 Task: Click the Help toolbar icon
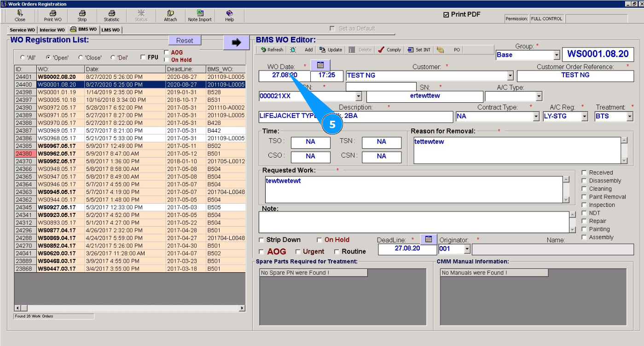click(229, 16)
